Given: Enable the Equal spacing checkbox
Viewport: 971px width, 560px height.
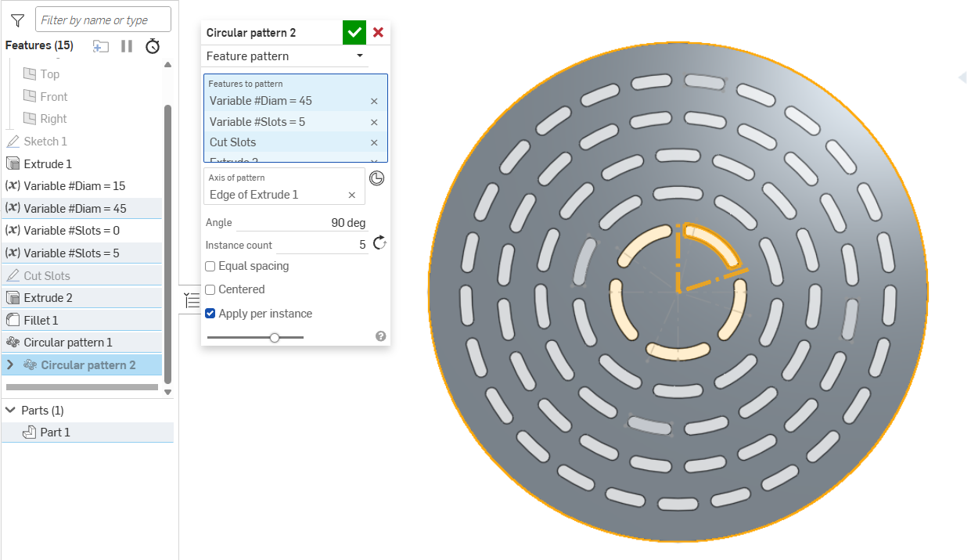Looking at the screenshot, I should (x=210, y=267).
